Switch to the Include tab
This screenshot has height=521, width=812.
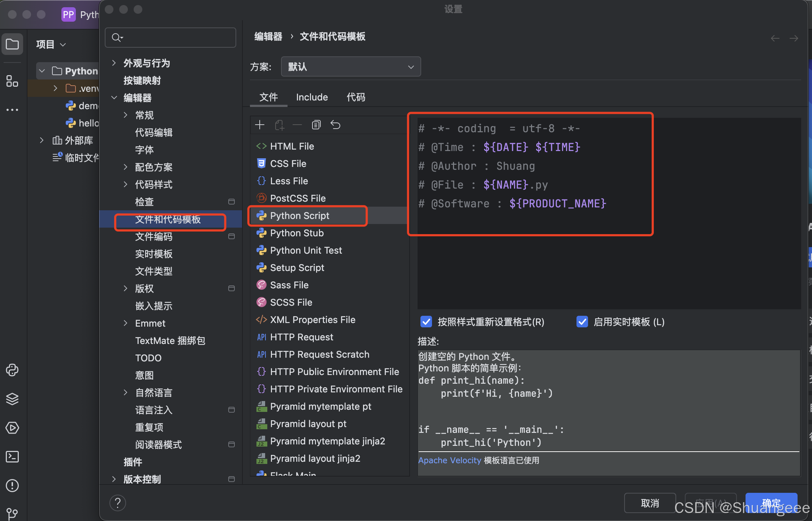pos(312,97)
